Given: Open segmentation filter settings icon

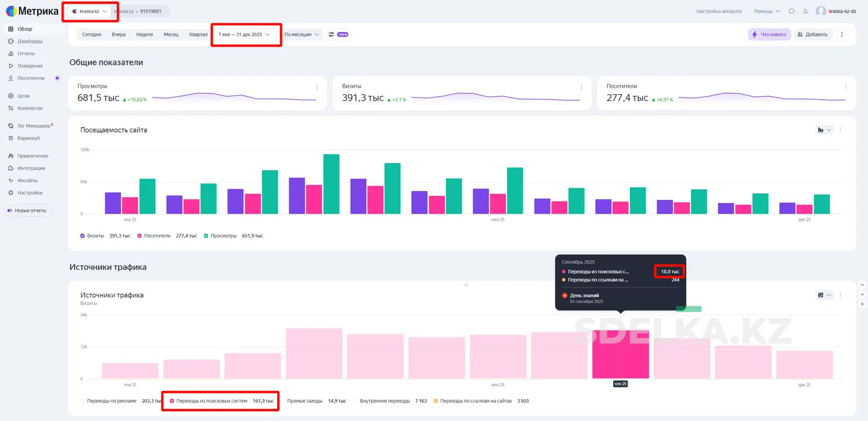Looking at the screenshot, I should [x=331, y=34].
